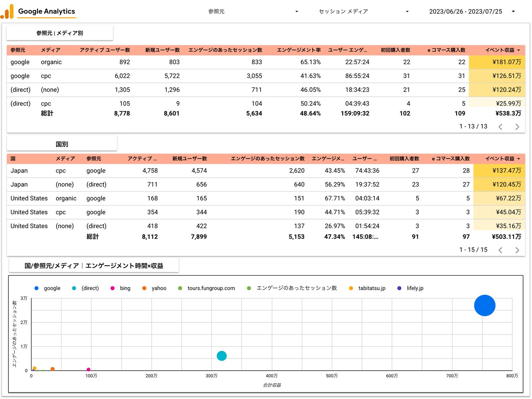Select the ¥538.3万 total revenue value
This screenshot has width=532, height=399.
pyautogui.click(x=508, y=114)
